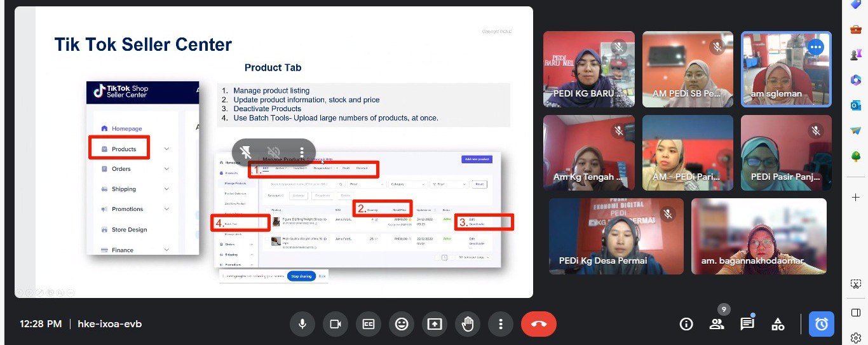Click the mute audio icon on presentation overlay
Screen dimensions: 868x345
(274, 152)
